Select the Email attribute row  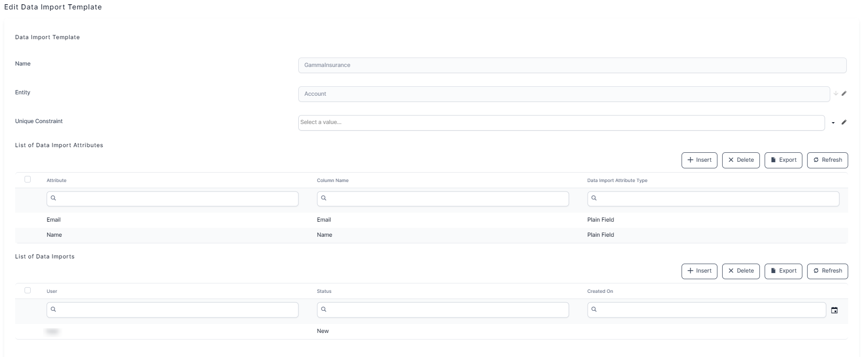pyautogui.click(x=54, y=220)
